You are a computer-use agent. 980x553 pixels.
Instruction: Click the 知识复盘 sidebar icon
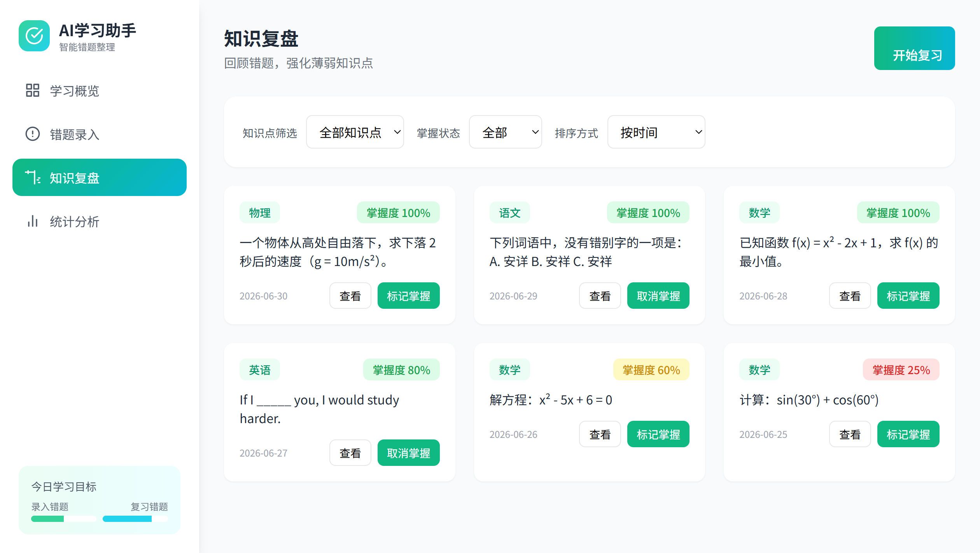(33, 177)
